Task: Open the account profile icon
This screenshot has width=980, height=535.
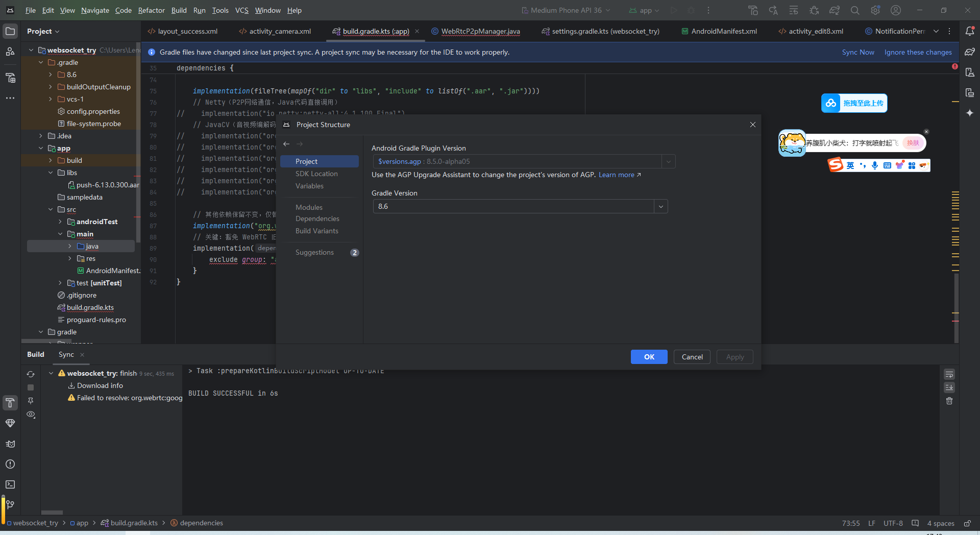Action: coord(896,10)
